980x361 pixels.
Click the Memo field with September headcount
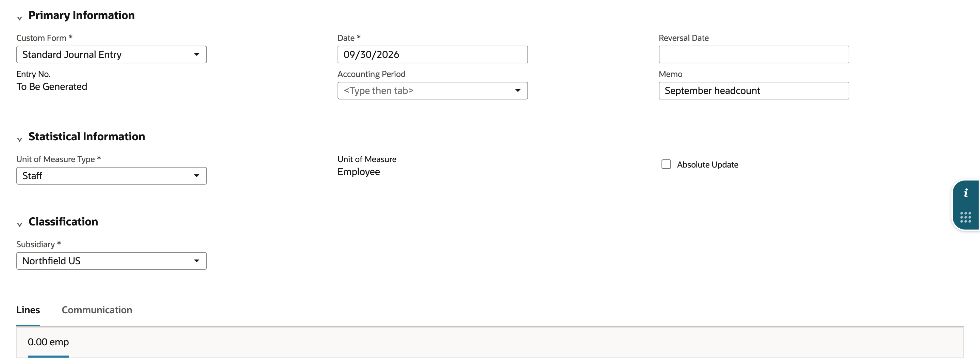click(x=754, y=91)
